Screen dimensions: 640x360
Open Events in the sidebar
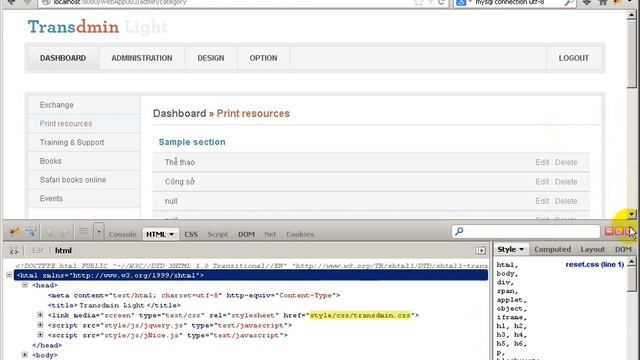click(84, 199)
